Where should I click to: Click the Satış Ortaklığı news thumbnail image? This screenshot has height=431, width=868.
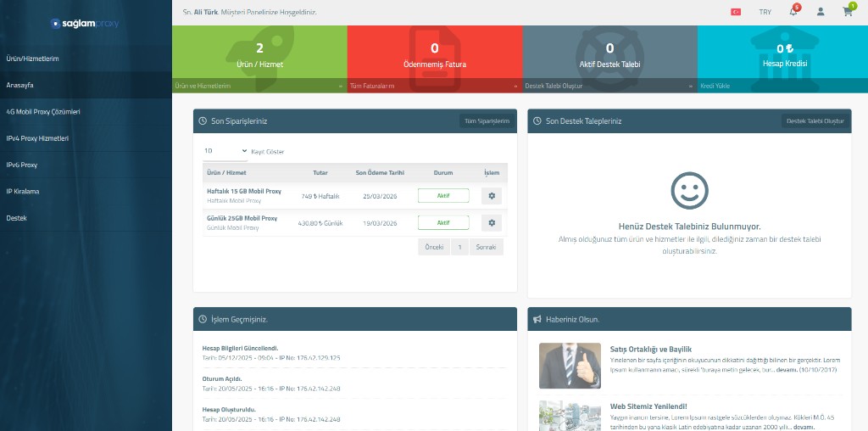click(570, 365)
